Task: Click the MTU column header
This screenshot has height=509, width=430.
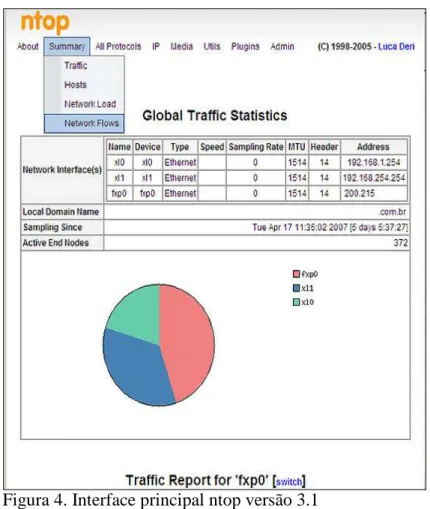Action: pos(297,147)
